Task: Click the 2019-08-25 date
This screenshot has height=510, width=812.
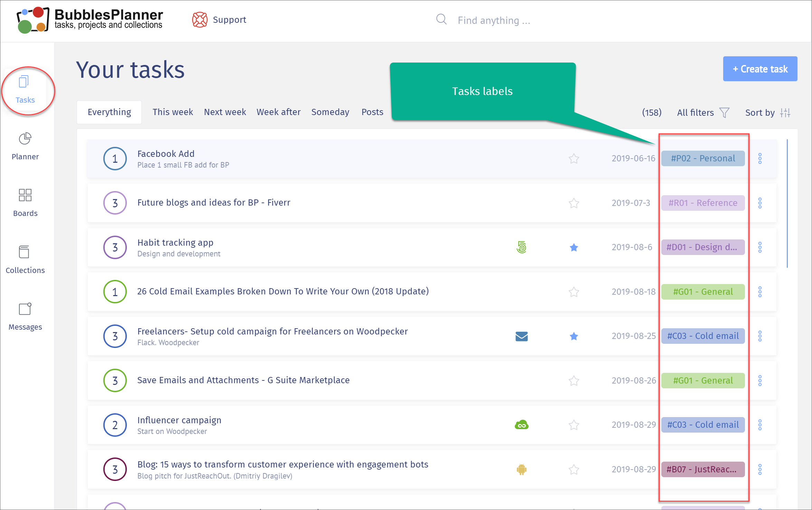Action: pyautogui.click(x=633, y=336)
